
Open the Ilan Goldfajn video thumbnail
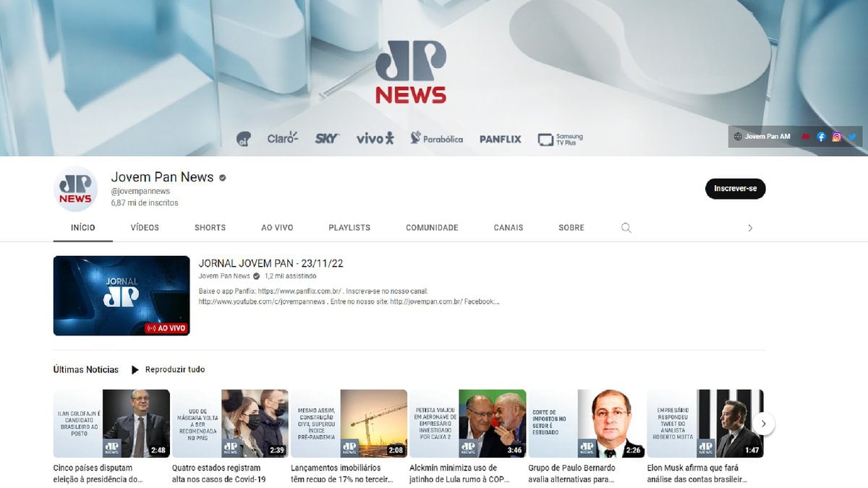click(x=111, y=424)
